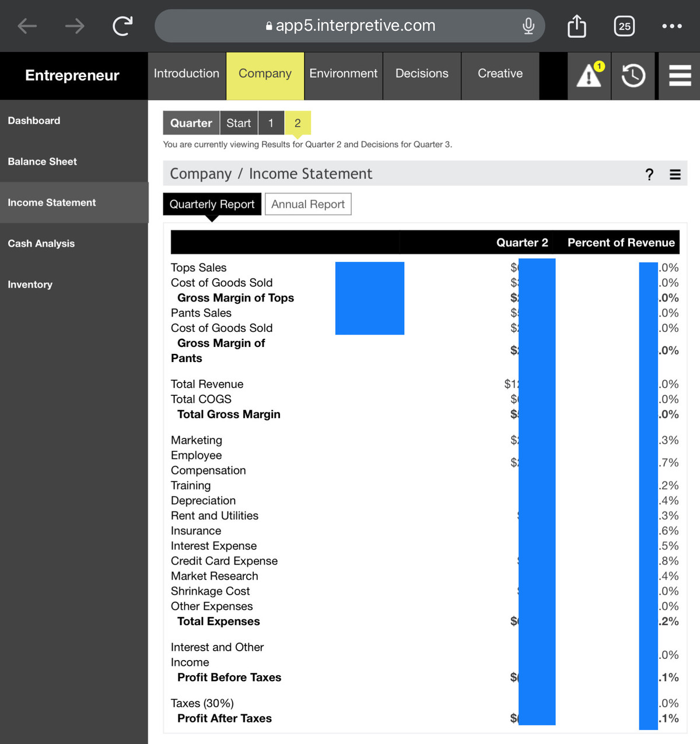Click the browser back arrow

(x=27, y=26)
